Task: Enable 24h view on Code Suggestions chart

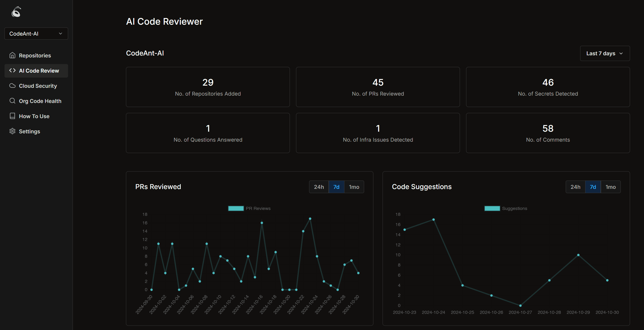Action: [576, 187]
